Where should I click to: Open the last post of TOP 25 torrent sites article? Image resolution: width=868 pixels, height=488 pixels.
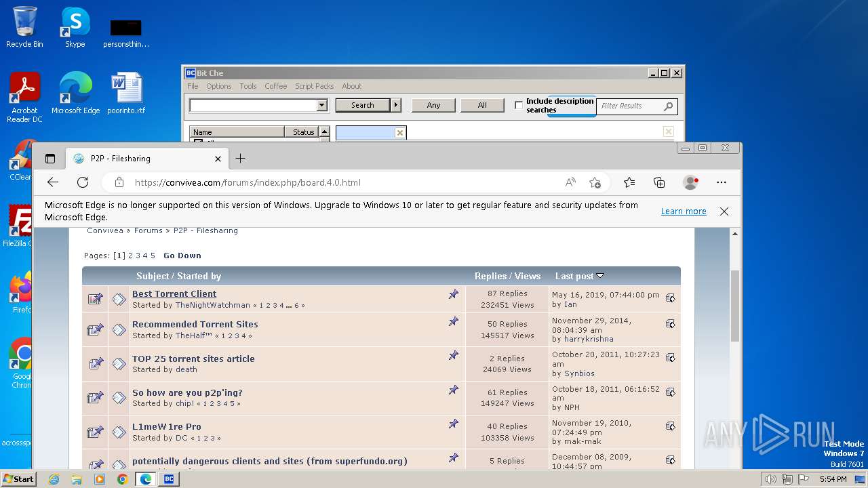click(x=671, y=357)
